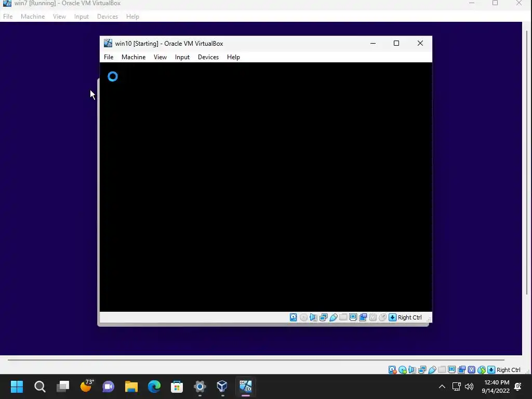Show hidden system tray icons
Viewport: 532px width, 399px height.
[x=442, y=387]
